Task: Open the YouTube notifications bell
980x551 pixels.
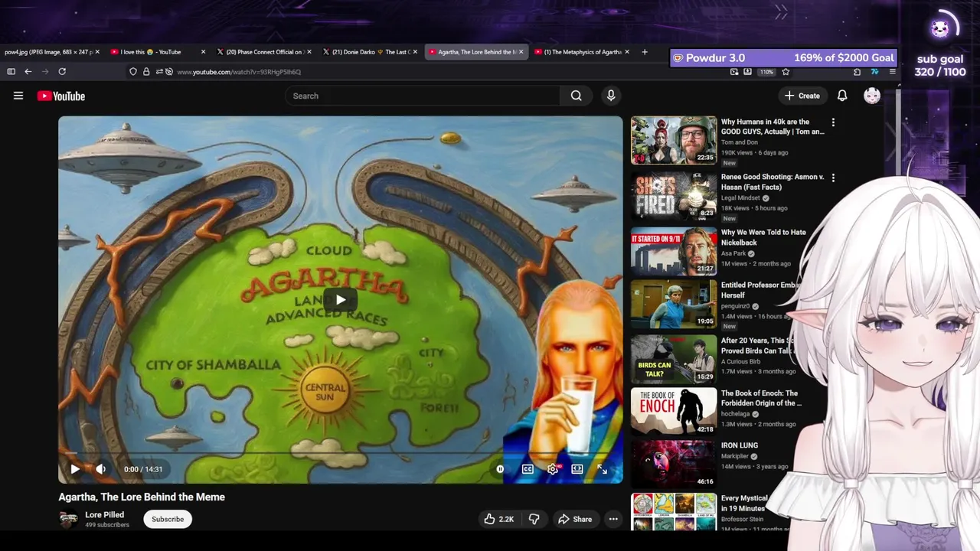Action: (x=842, y=96)
